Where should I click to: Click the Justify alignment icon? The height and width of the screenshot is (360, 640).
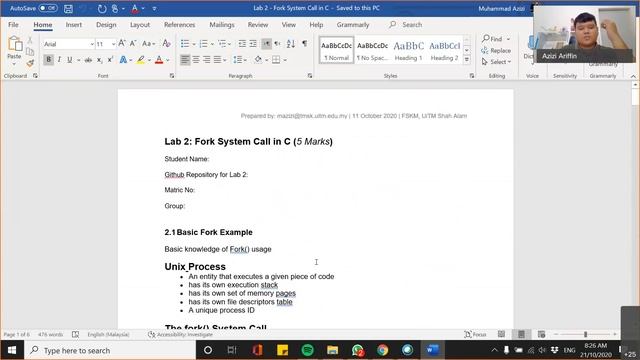pos(218,60)
